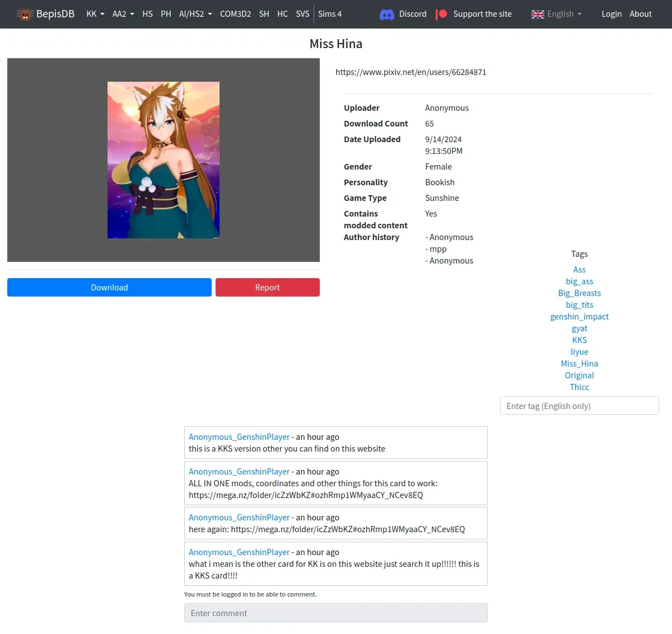This screenshot has width=672, height=634.
Task: Open commenter name on 'KKS version' comment
Action: tap(239, 437)
